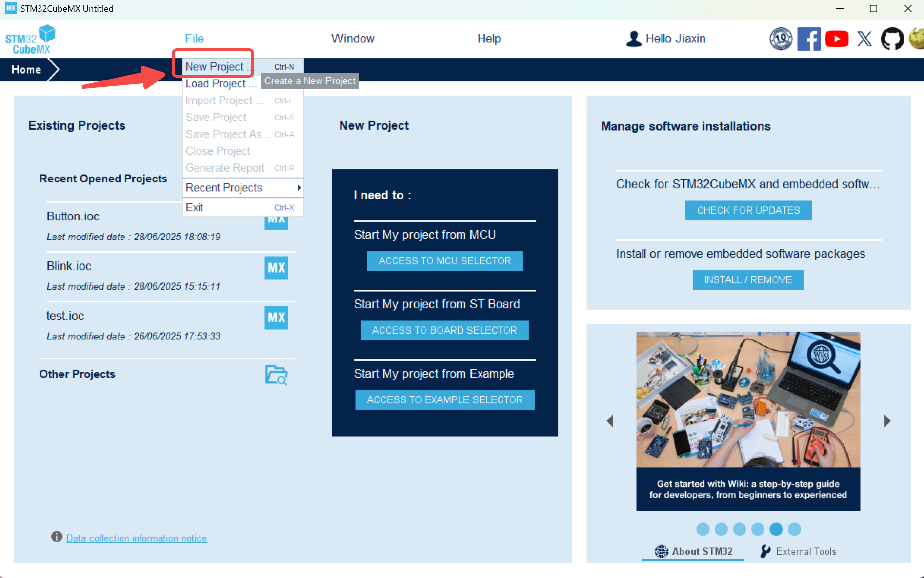Select the second carousel dot
This screenshot has width=924, height=578.
click(721, 529)
